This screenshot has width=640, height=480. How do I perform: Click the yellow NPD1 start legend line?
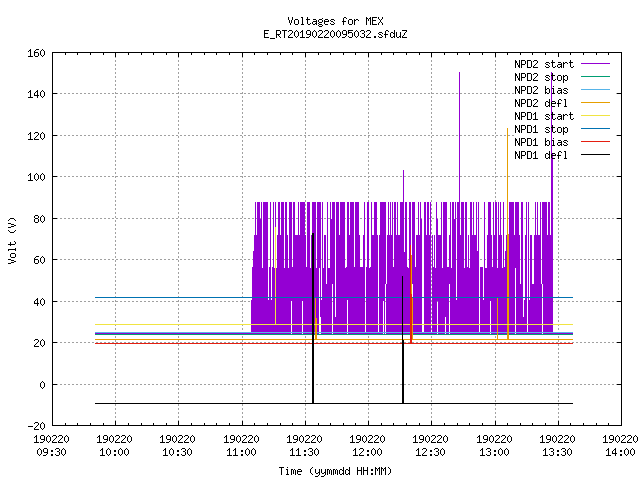(x=596, y=116)
